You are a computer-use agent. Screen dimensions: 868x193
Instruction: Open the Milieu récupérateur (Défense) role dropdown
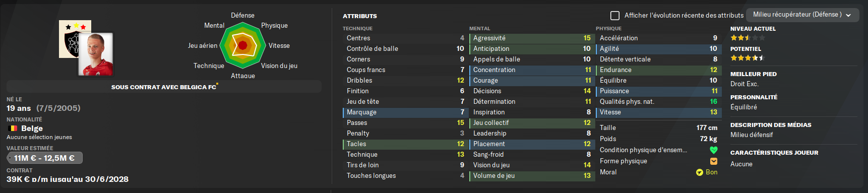[802, 15]
